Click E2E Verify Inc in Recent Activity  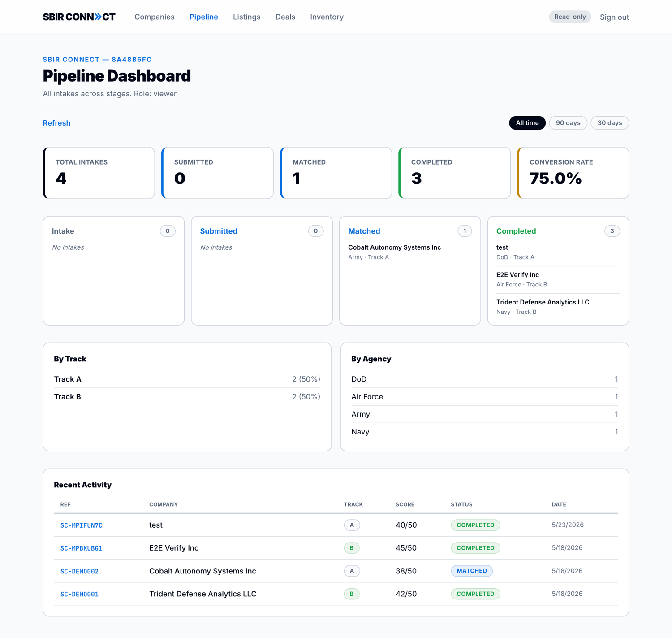tap(174, 548)
